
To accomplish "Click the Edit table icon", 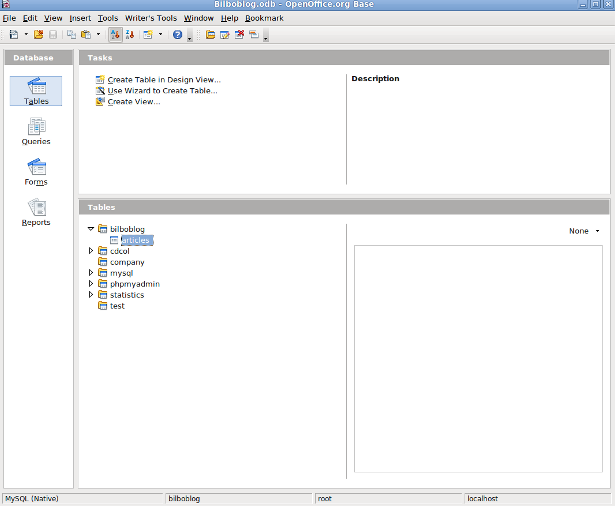I will point(225,35).
